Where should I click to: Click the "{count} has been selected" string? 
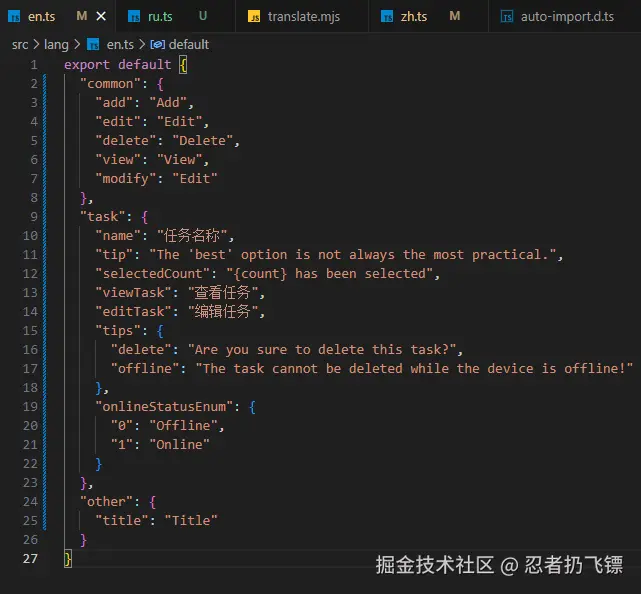click(329, 273)
